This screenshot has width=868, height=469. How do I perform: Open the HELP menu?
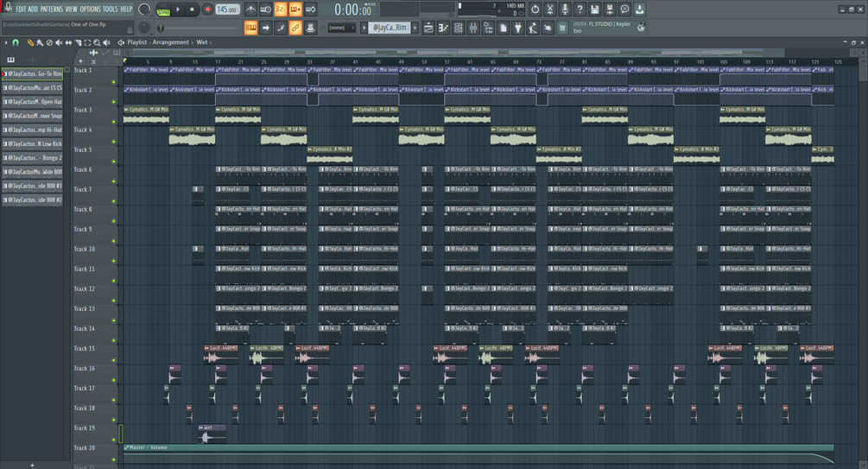[126, 10]
